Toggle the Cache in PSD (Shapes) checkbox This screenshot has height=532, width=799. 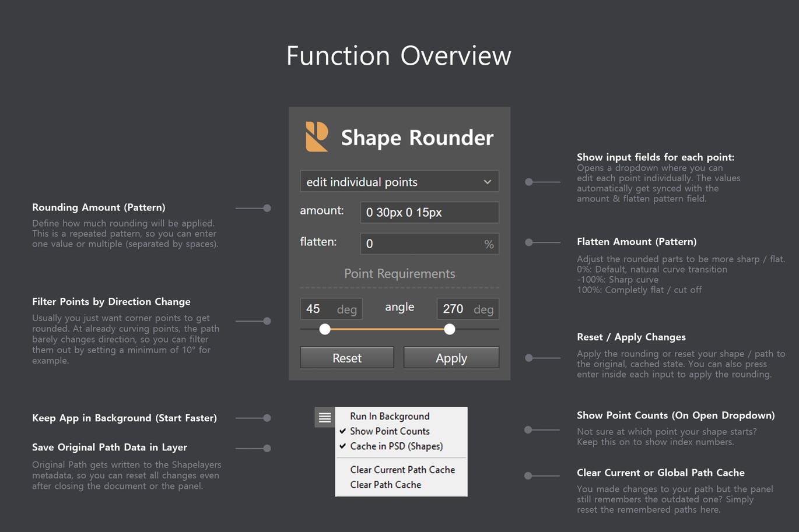click(x=394, y=446)
